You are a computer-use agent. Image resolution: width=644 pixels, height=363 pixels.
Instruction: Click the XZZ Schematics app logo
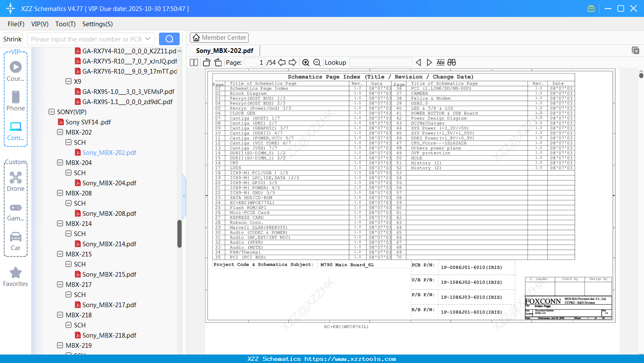point(11,8)
